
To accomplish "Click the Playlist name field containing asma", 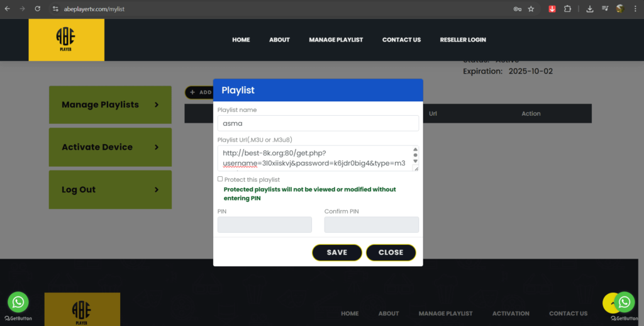I will 318,123.
